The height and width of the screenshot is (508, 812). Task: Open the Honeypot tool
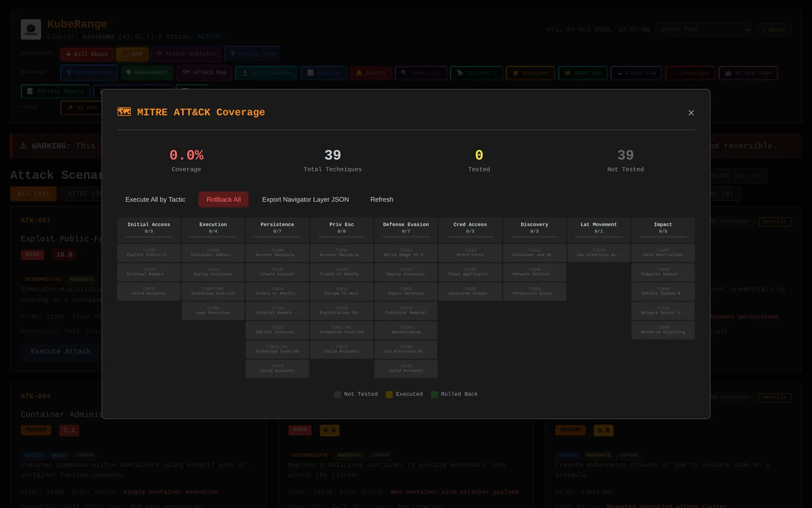point(531,73)
